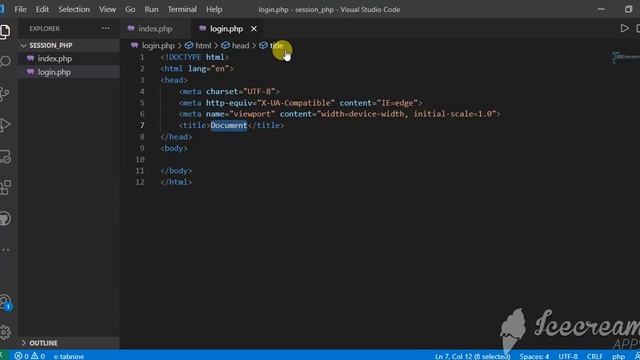This screenshot has width=640, height=360.
Task: Open the GitHub view icon
Action: click(x=5, y=218)
